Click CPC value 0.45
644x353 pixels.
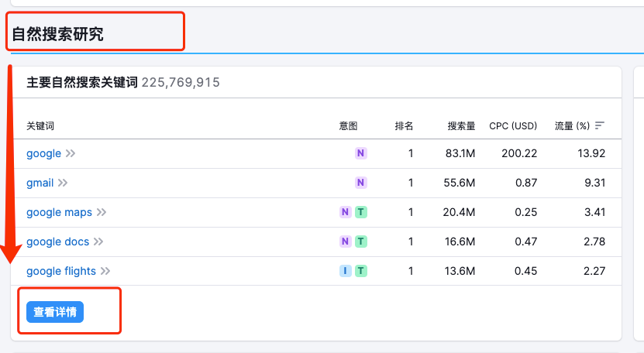coord(525,271)
